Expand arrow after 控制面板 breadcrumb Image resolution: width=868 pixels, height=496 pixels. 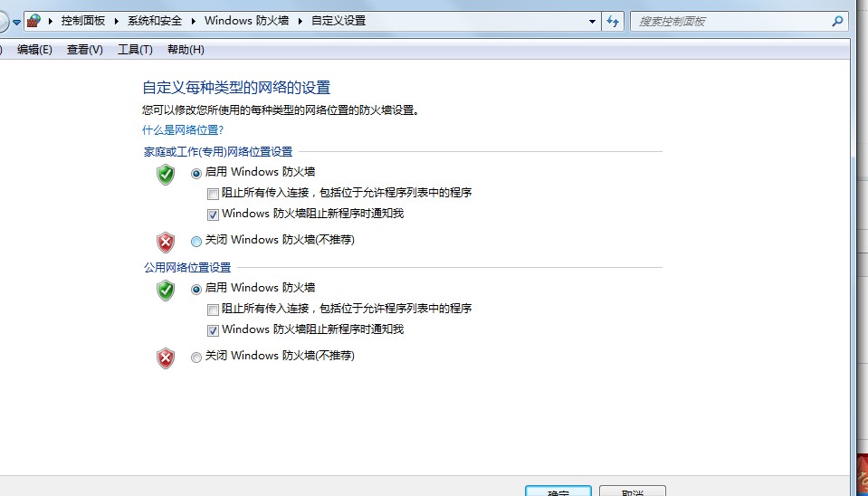pyautogui.click(x=117, y=21)
